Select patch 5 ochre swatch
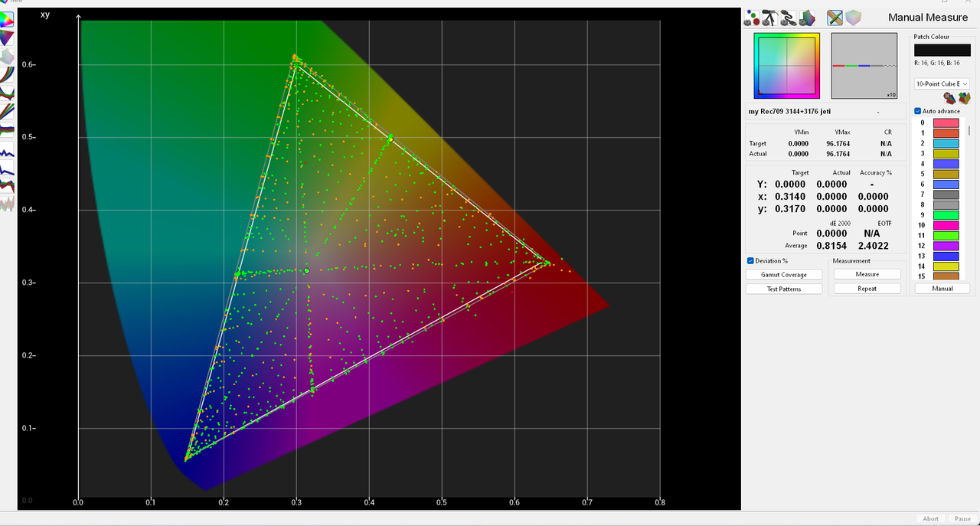Viewport: 980px width, 526px height. (x=946, y=174)
